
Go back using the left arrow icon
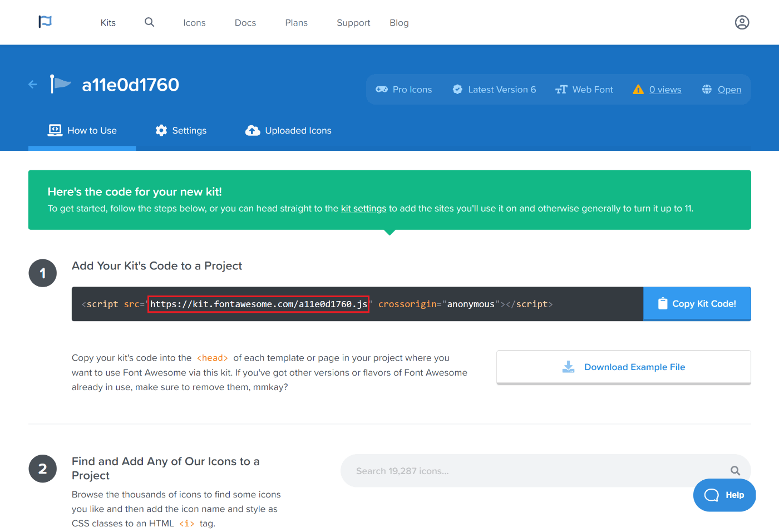tap(33, 85)
